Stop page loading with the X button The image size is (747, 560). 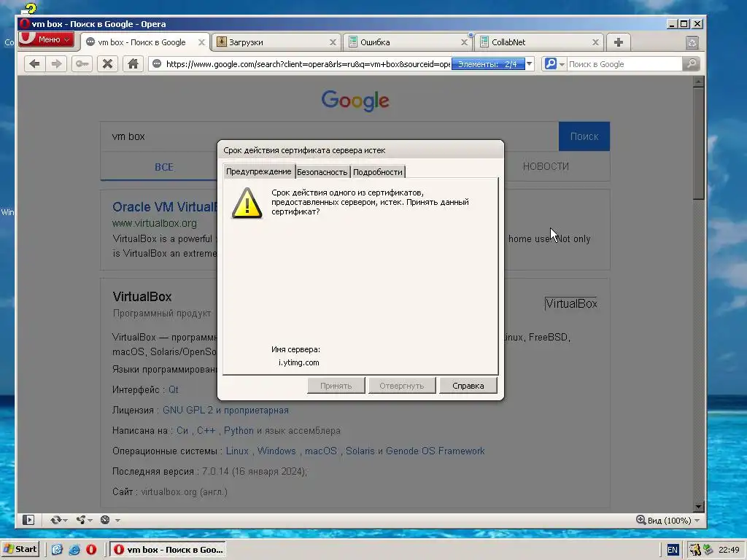point(108,64)
